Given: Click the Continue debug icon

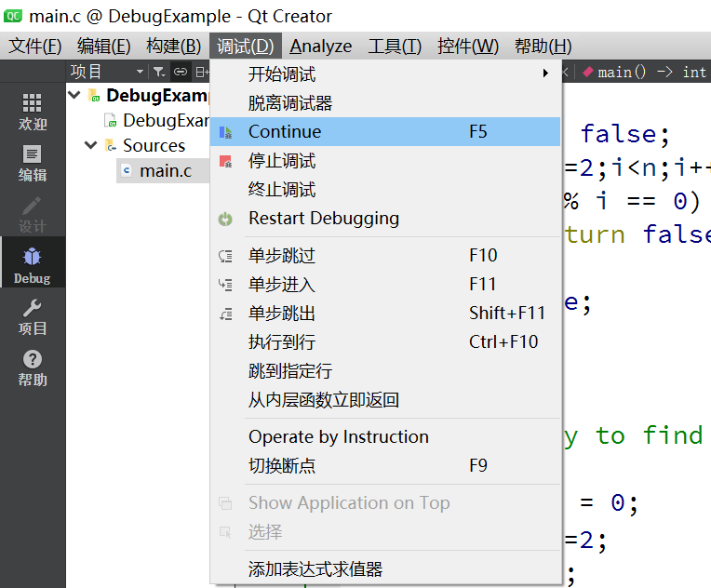Looking at the screenshot, I should pyautogui.click(x=225, y=132).
